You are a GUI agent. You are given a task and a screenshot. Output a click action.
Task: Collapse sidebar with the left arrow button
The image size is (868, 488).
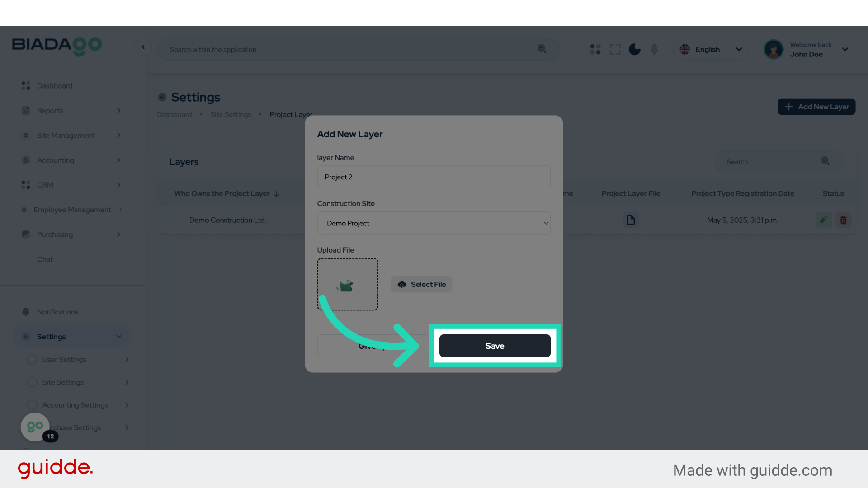coord(143,47)
